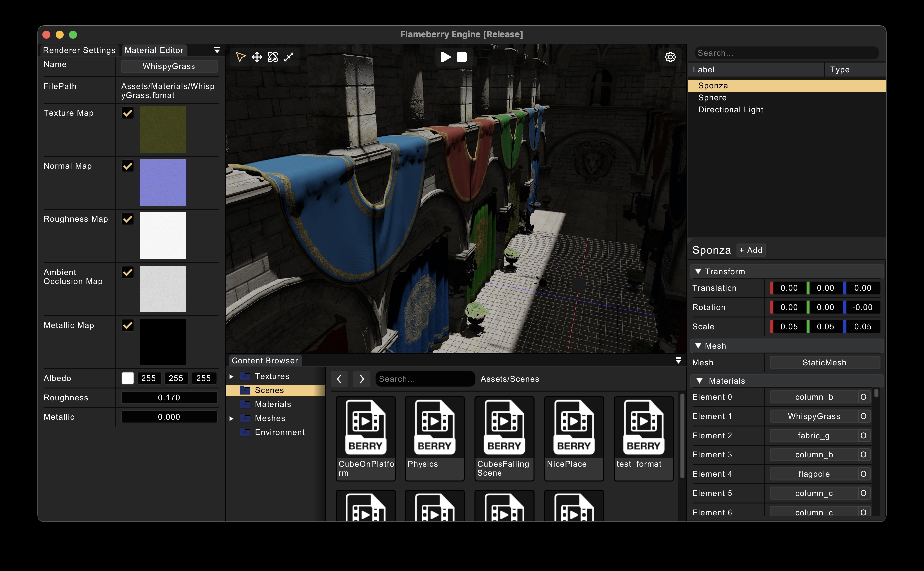Viewport: 924px width, 571px height.
Task: Activate the translate move gizmo tool
Action: point(257,57)
